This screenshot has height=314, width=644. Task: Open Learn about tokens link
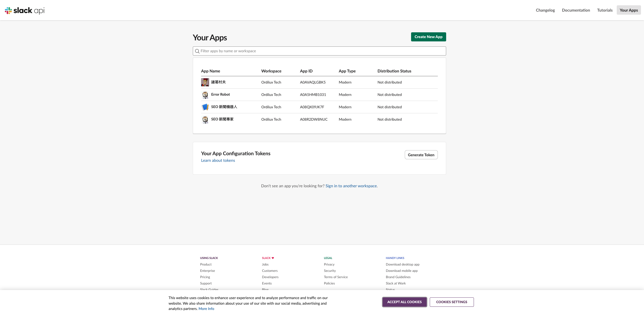pyautogui.click(x=218, y=161)
